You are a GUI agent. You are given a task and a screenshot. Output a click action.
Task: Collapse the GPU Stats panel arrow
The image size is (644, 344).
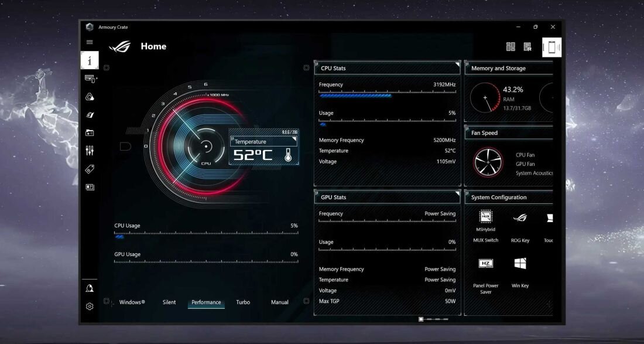pyautogui.click(x=456, y=194)
